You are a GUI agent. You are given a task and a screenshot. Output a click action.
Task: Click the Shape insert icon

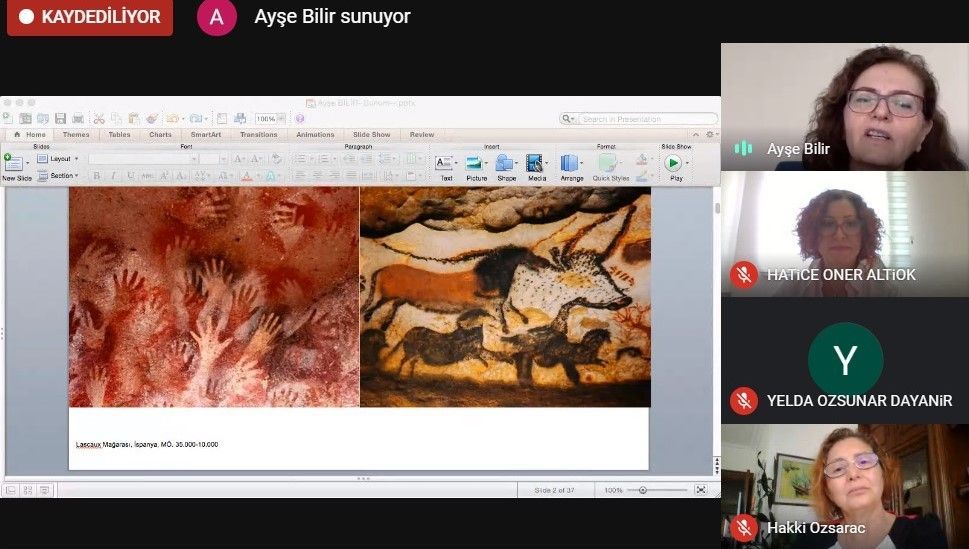tap(505, 164)
